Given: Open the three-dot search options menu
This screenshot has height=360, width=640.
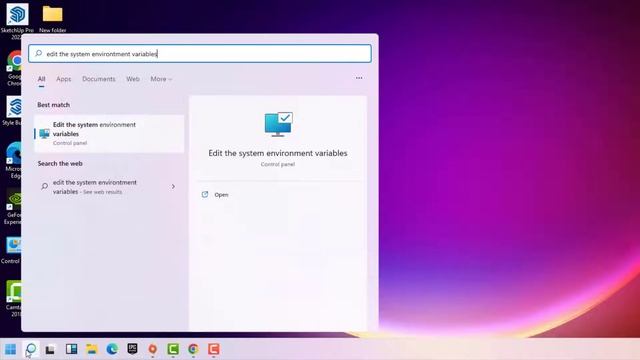Looking at the screenshot, I should click(x=359, y=78).
